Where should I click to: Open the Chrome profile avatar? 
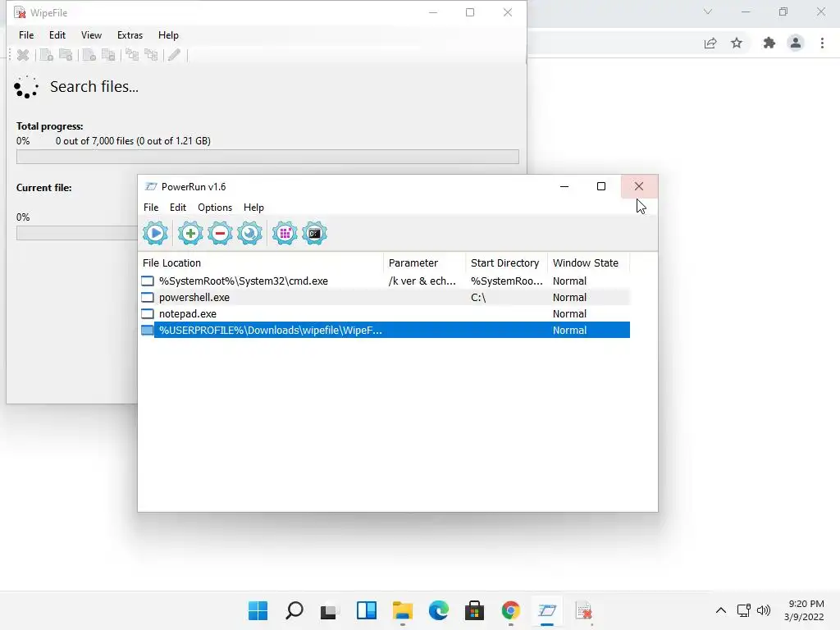796,43
